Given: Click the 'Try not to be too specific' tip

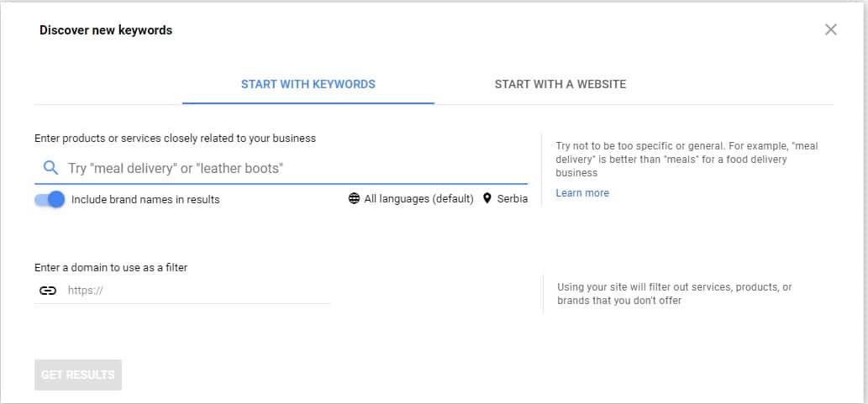Looking at the screenshot, I should [687, 160].
